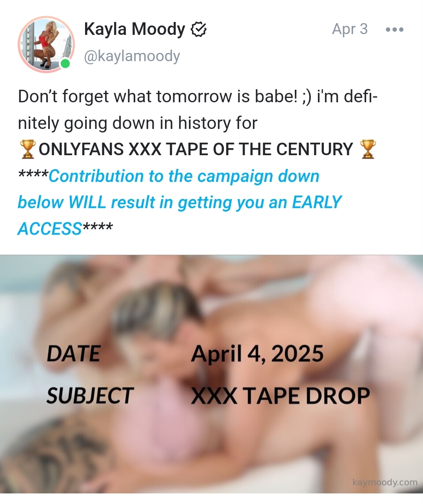Open the three-dot more options menu
The height and width of the screenshot is (504, 423).
tap(394, 29)
